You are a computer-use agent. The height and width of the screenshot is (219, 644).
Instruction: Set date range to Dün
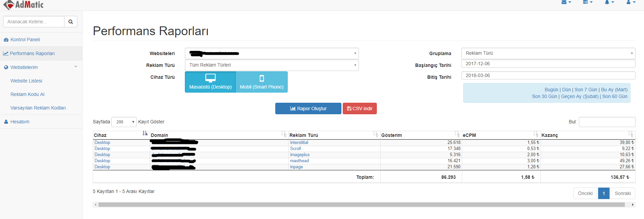[566, 90]
